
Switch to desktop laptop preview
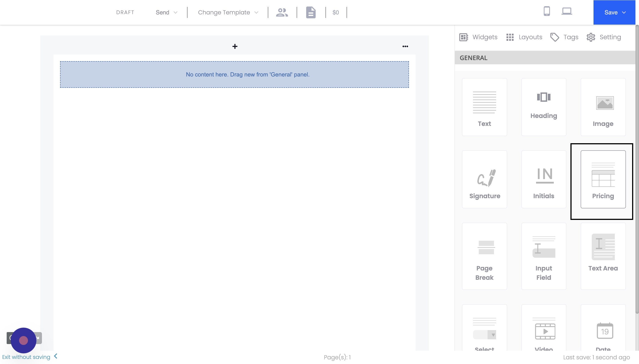point(566,11)
